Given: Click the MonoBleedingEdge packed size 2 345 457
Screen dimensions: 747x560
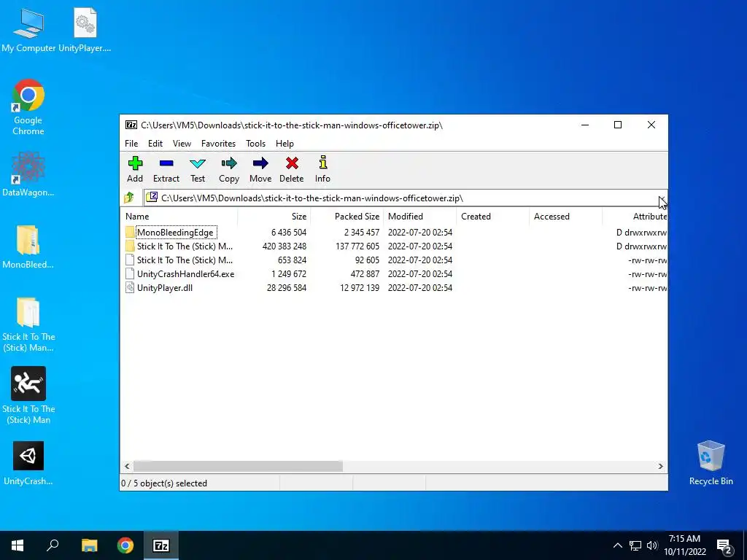Looking at the screenshot, I should (x=362, y=233).
